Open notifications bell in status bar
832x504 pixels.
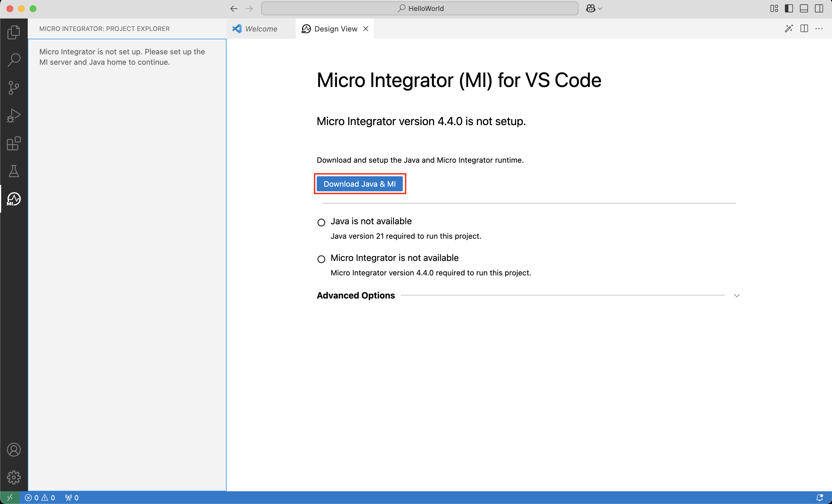(x=819, y=498)
